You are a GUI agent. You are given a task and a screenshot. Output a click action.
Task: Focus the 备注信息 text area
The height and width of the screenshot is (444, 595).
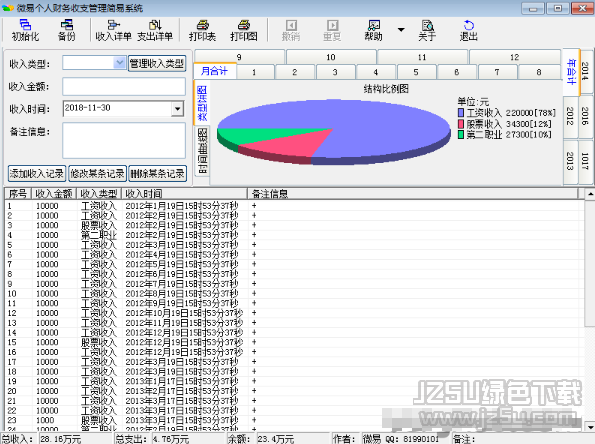coord(124,140)
